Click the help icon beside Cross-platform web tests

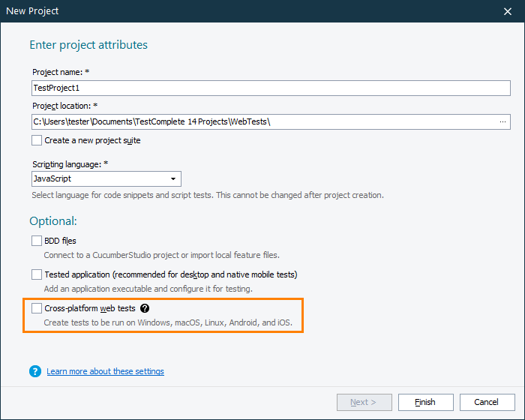pyautogui.click(x=145, y=308)
